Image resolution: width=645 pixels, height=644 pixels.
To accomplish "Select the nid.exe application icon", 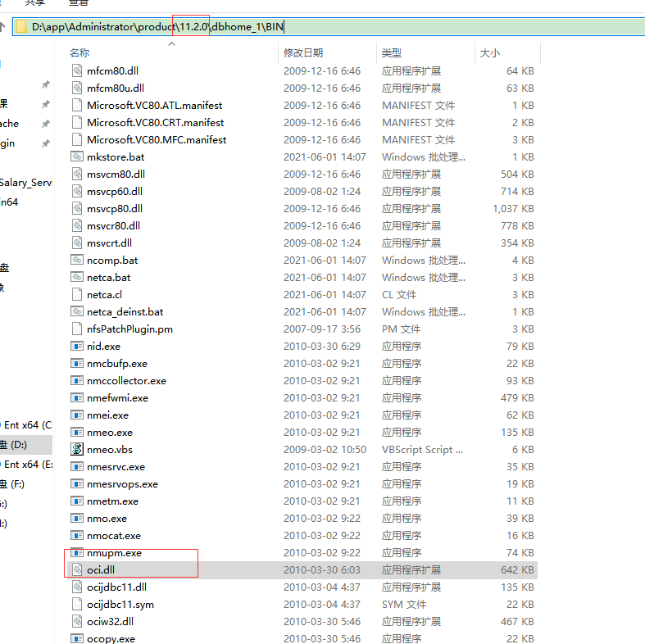I will click(x=77, y=347).
